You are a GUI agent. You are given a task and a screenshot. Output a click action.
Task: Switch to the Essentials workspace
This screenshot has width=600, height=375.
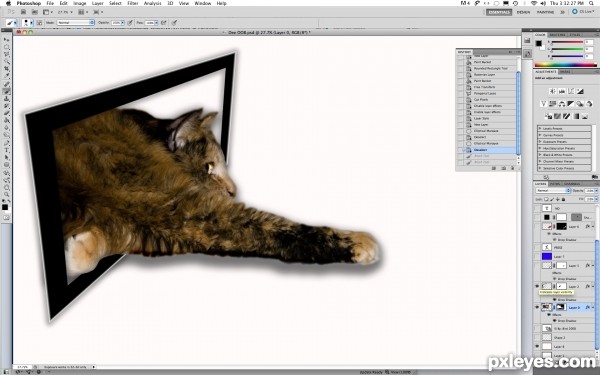point(499,12)
